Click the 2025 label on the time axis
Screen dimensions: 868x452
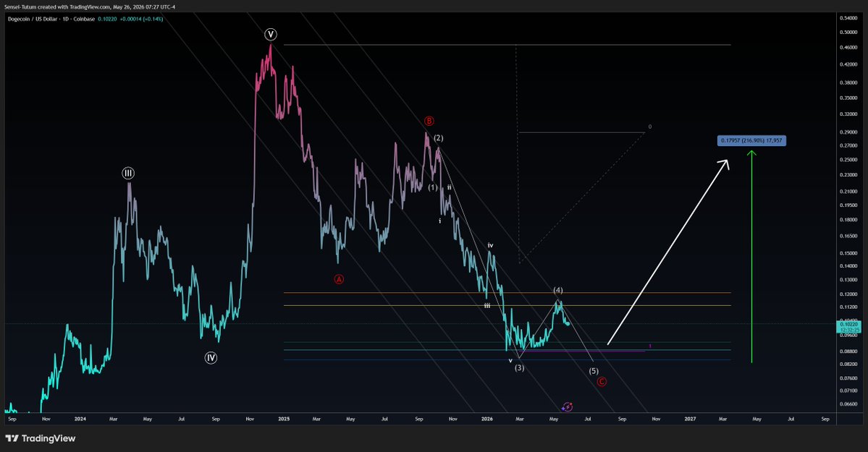click(284, 419)
